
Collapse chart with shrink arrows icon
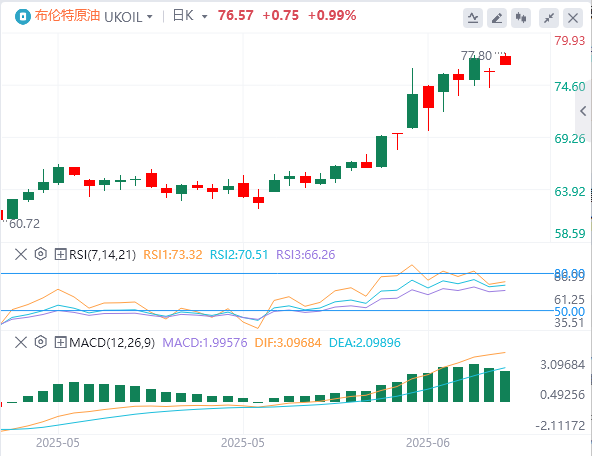pyautogui.click(x=549, y=18)
